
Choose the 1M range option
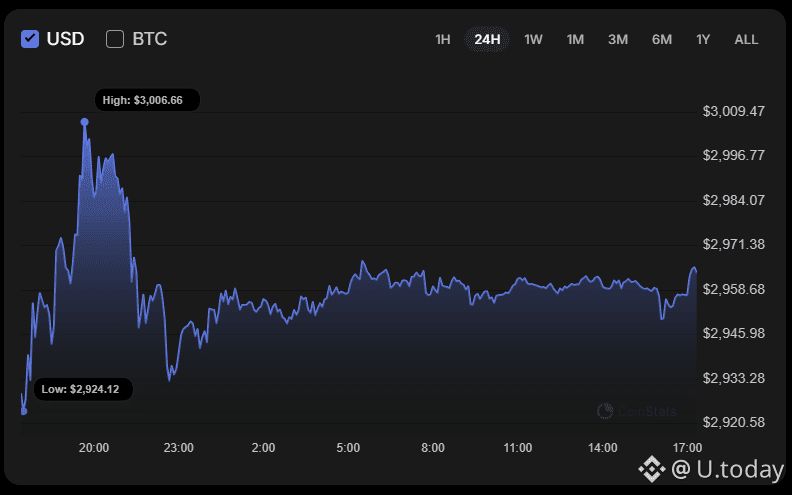click(575, 39)
